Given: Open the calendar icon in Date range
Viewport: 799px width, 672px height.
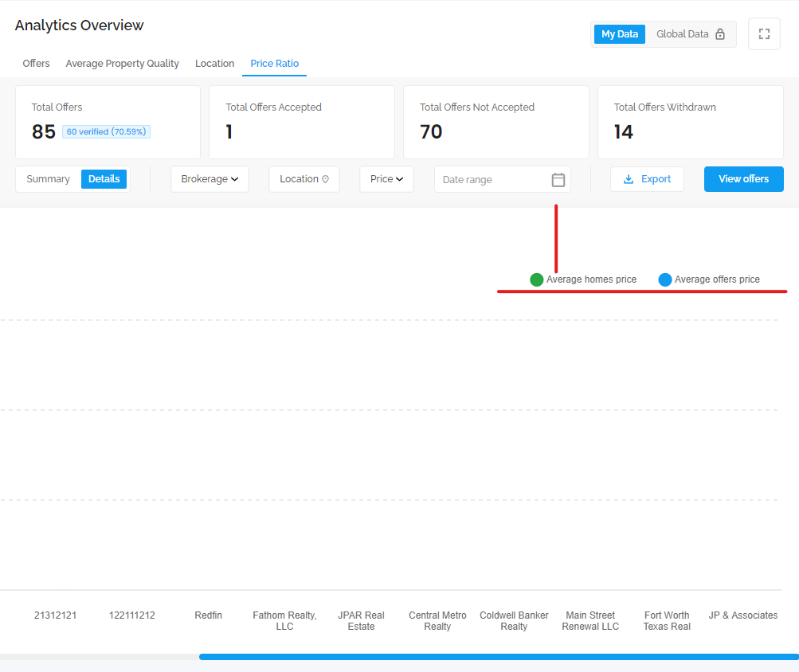Looking at the screenshot, I should pos(558,179).
